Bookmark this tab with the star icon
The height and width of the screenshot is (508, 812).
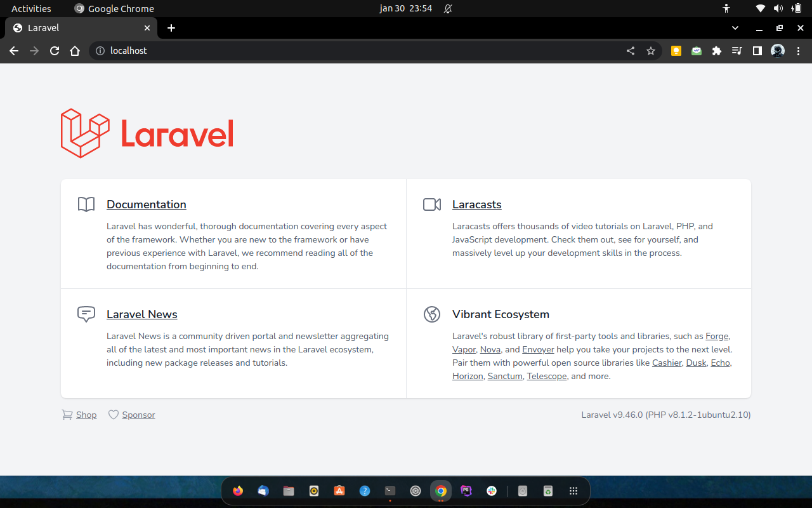coord(651,51)
